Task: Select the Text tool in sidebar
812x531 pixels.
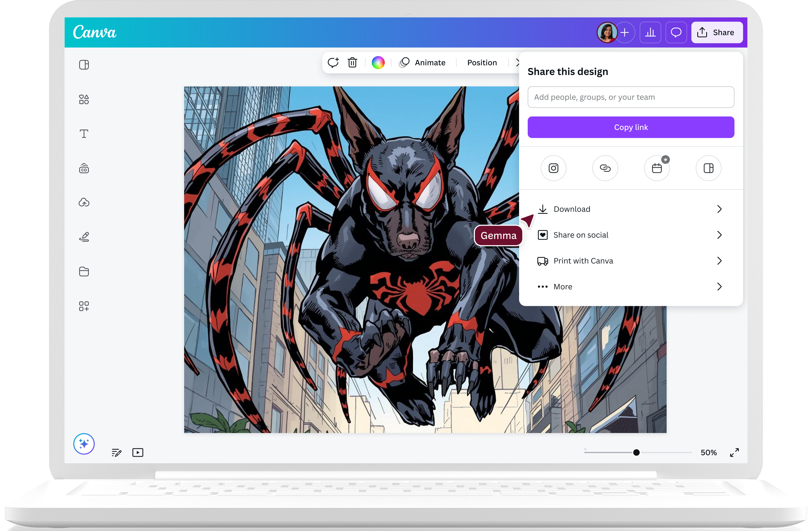Action: coord(84,134)
